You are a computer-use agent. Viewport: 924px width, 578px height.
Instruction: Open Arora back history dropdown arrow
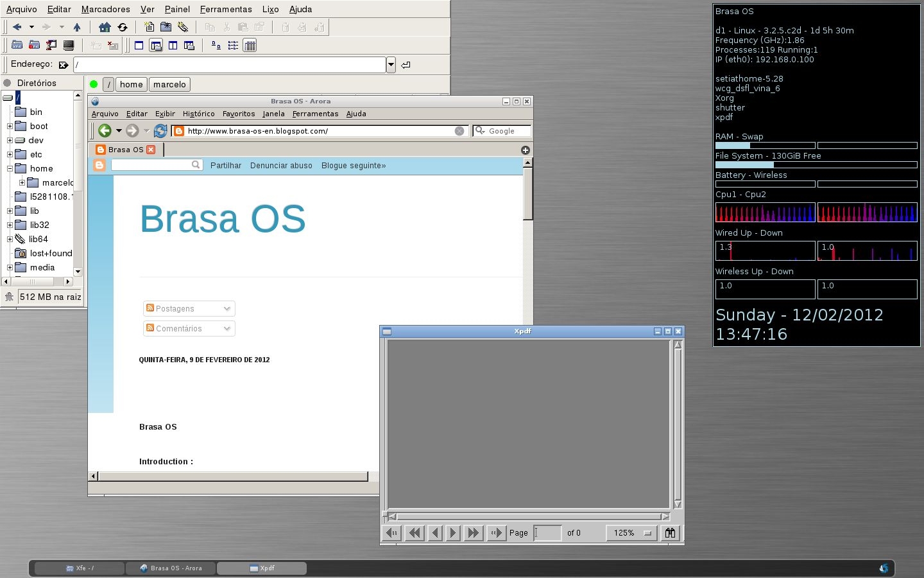tap(119, 131)
